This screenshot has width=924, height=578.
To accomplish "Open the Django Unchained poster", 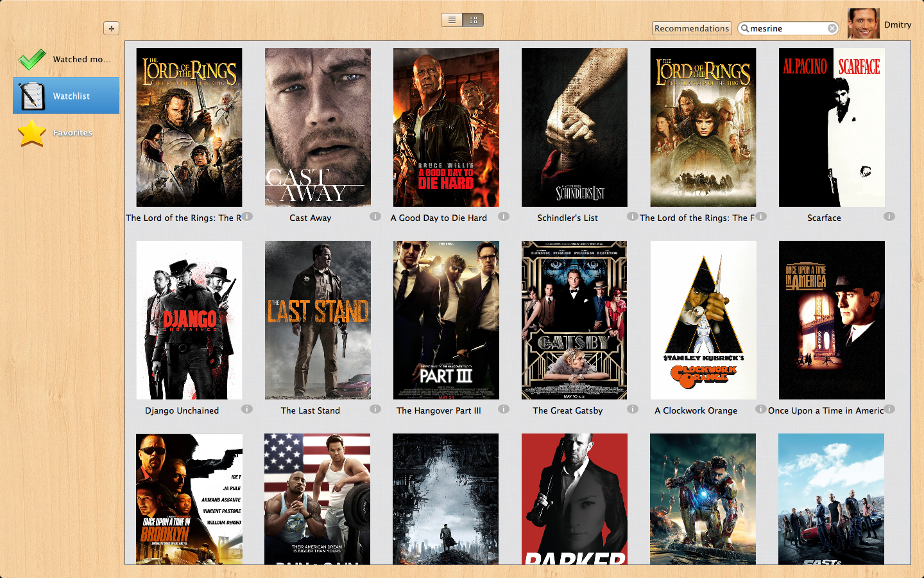I will 189,320.
